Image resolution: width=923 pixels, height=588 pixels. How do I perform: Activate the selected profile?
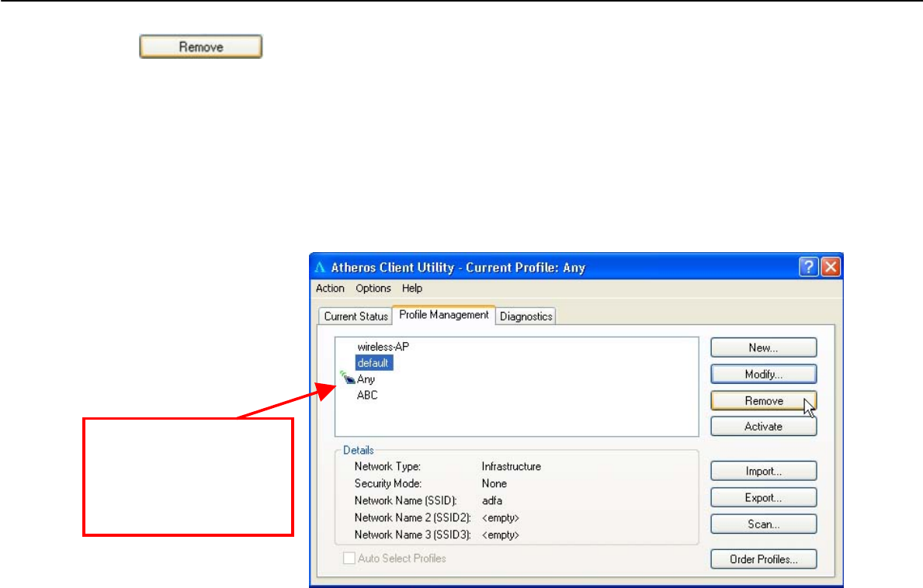pyautogui.click(x=764, y=427)
